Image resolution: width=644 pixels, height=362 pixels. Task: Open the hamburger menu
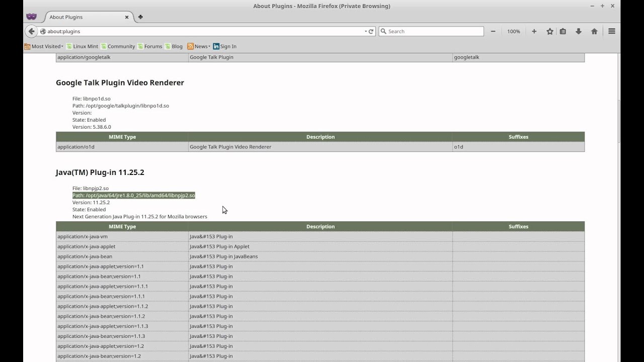pyautogui.click(x=612, y=31)
